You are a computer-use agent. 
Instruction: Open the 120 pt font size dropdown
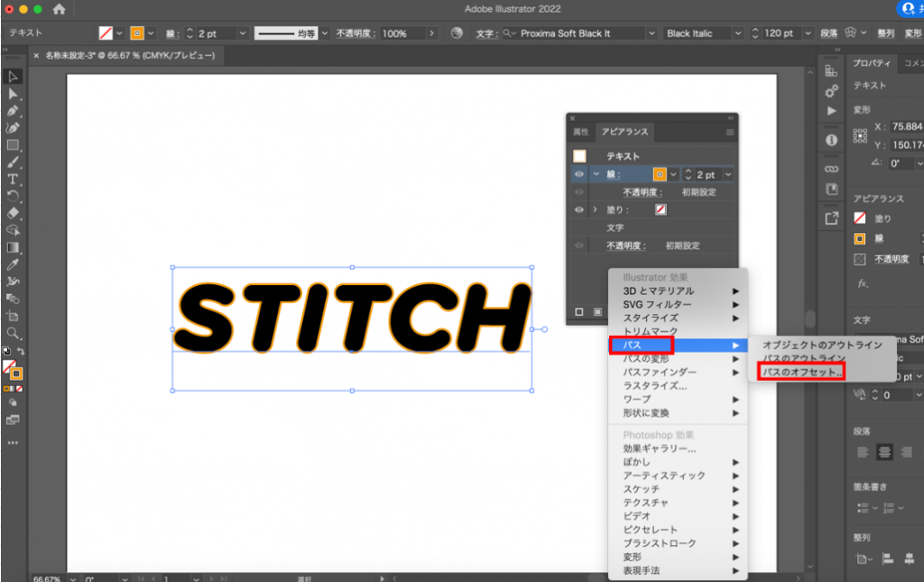[x=808, y=33]
